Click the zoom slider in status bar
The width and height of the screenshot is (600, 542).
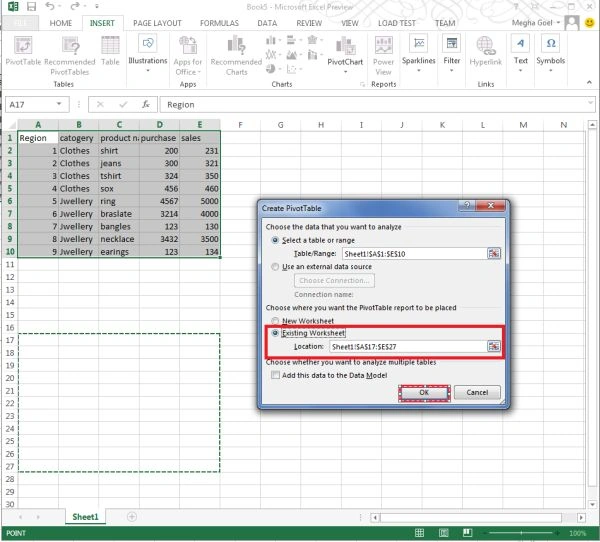point(522,533)
